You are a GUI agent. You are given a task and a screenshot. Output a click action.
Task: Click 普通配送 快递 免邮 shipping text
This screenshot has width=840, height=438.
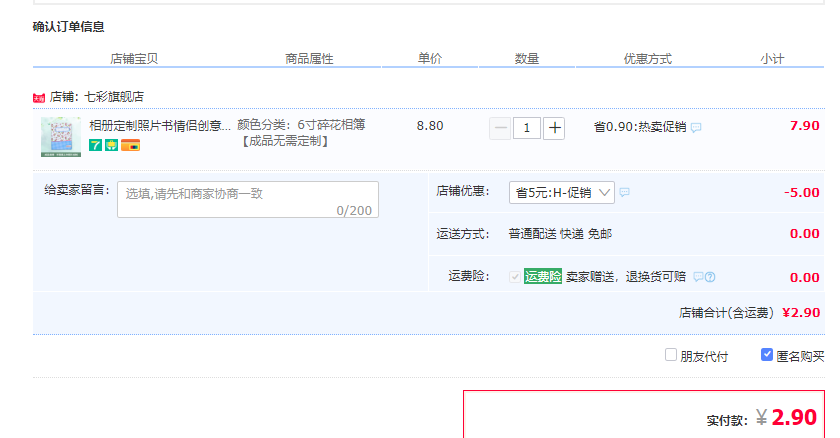(x=560, y=234)
